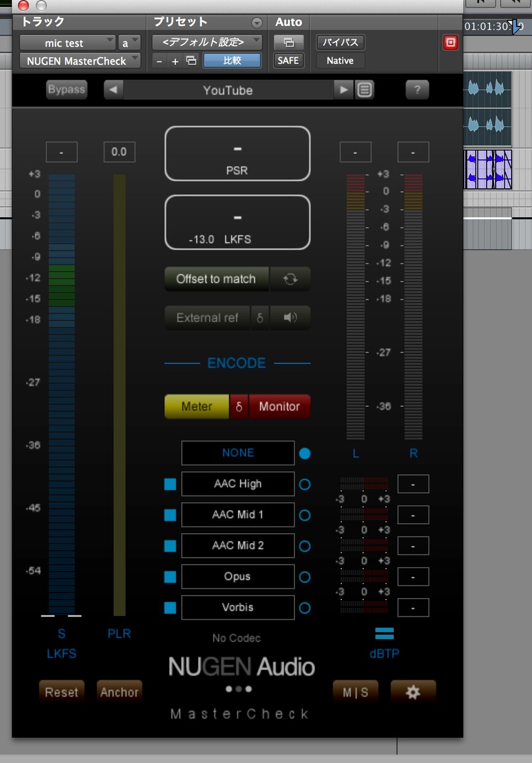Click the previous preset minus button
The width and height of the screenshot is (532, 763).
[159, 61]
